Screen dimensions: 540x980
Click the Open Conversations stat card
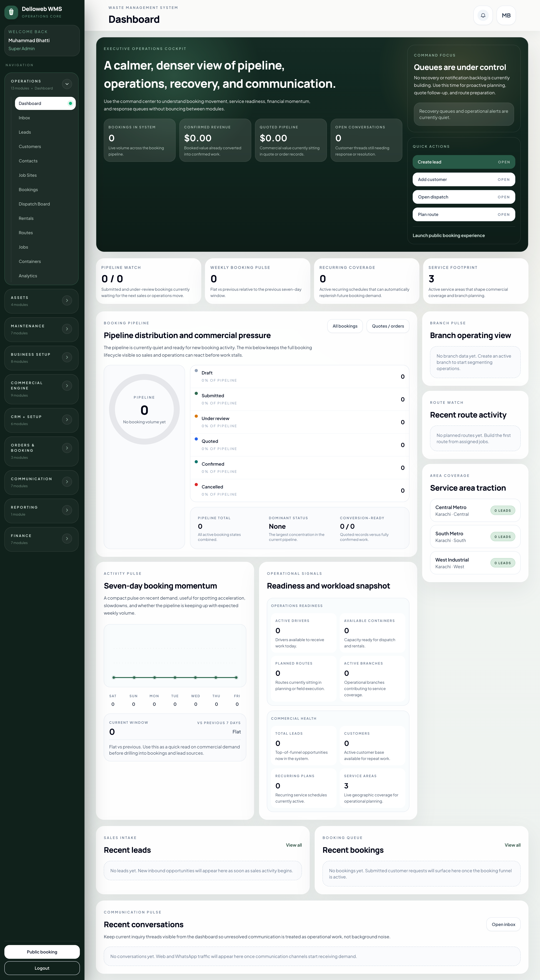(x=366, y=140)
